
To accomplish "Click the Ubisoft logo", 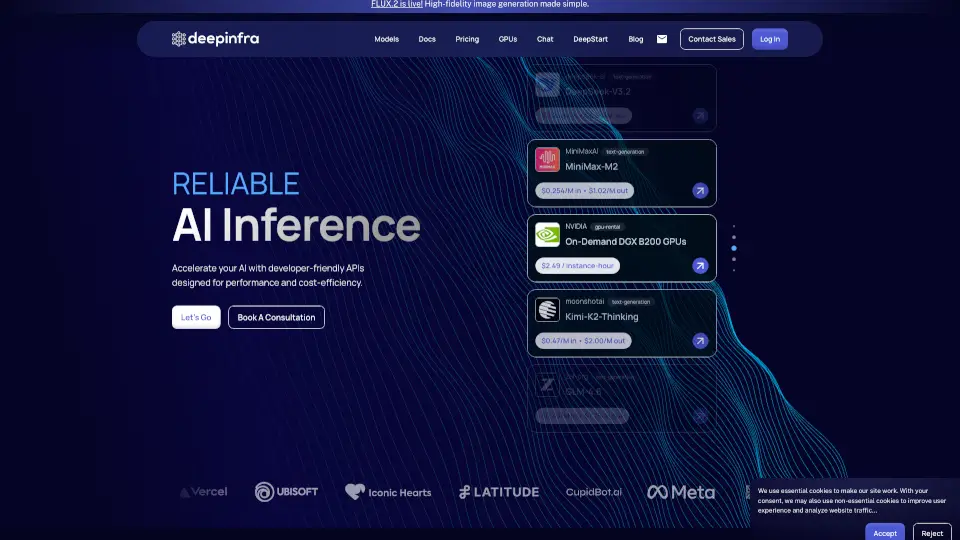I will click(x=286, y=492).
